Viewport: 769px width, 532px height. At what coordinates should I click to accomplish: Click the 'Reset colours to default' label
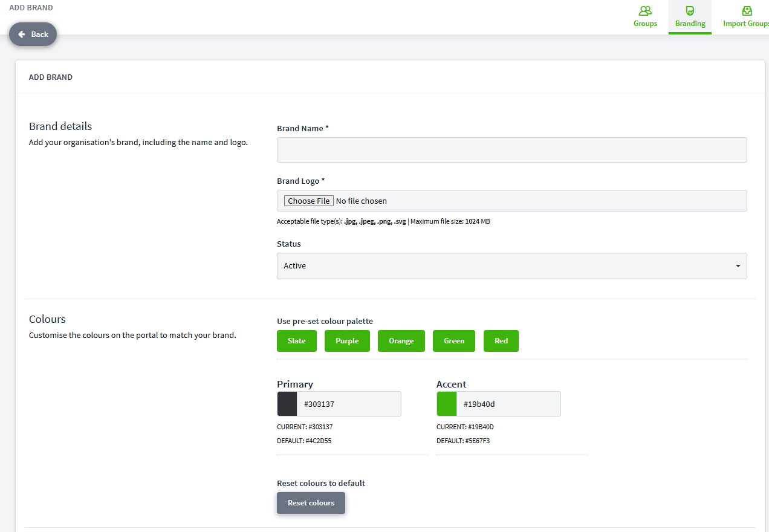click(x=321, y=483)
